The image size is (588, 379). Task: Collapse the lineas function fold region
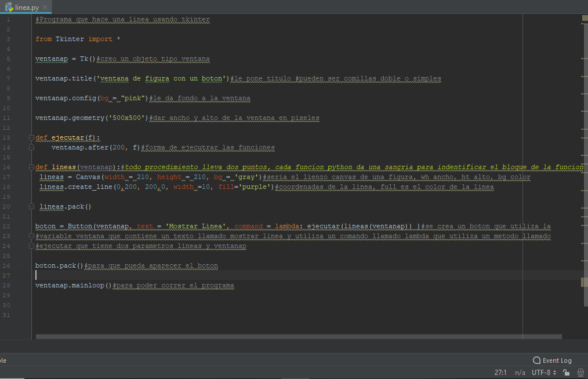point(31,167)
